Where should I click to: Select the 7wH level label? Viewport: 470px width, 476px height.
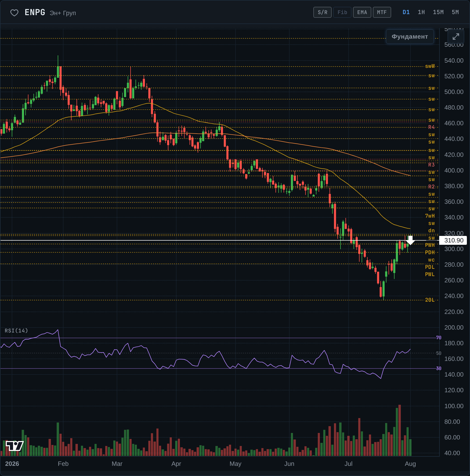(x=430, y=216)
